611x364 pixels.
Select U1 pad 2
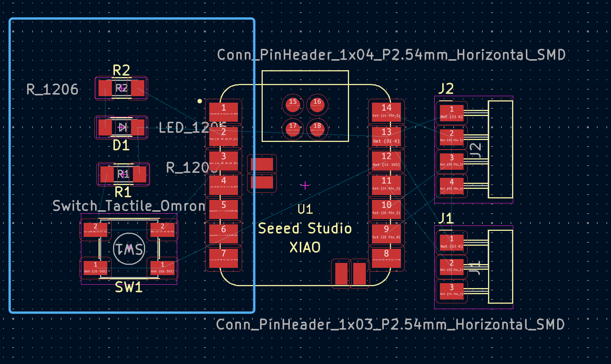click(x=223, y=136)
